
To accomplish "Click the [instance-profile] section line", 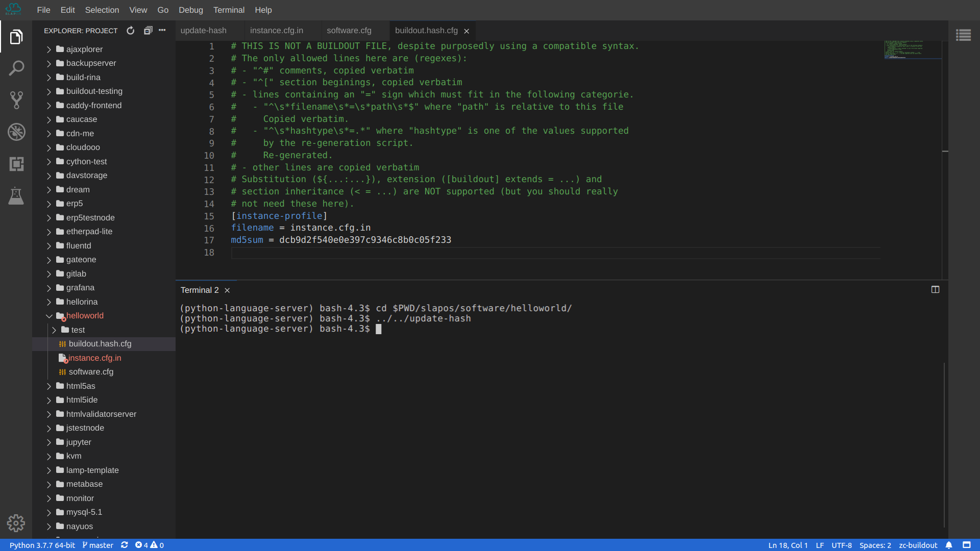I will pos(279,216).
